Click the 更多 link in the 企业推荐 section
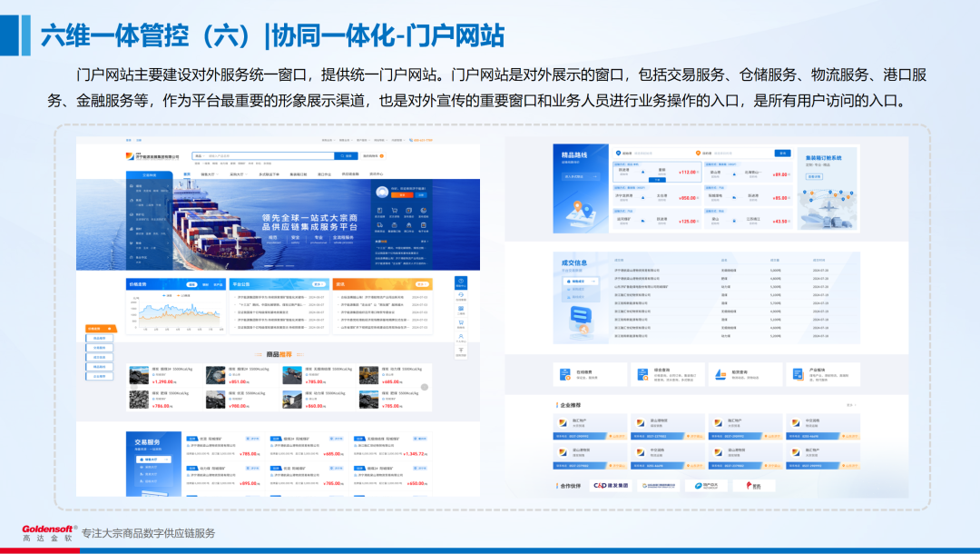 pyautogui.click(x=850, y=404)
